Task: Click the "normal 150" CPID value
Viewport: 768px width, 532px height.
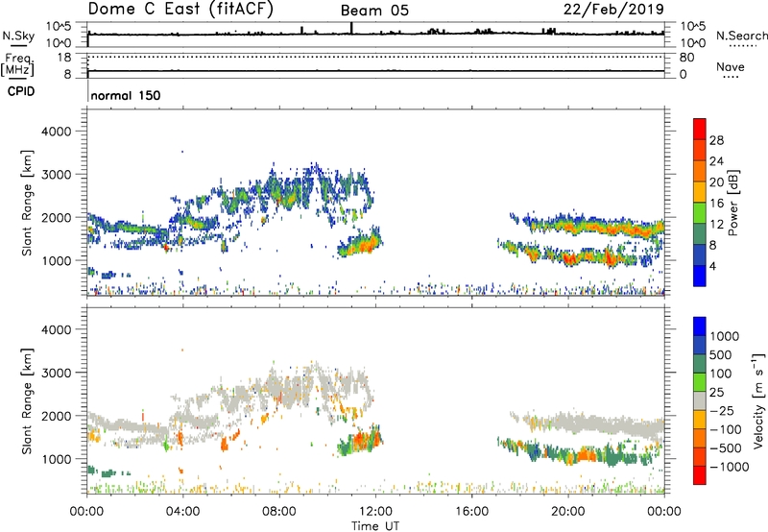Action: pos(126,95)
